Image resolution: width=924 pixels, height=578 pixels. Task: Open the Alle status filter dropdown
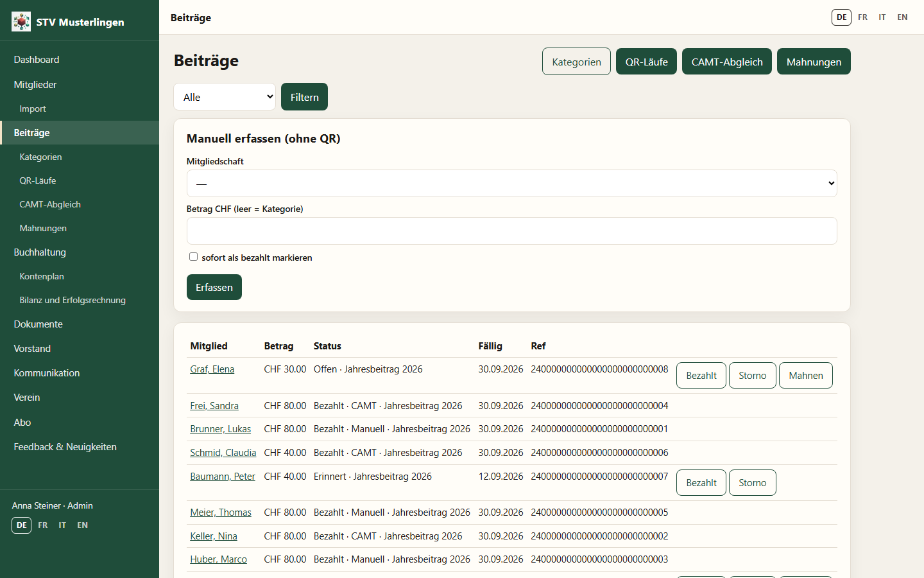click(225, 97)
